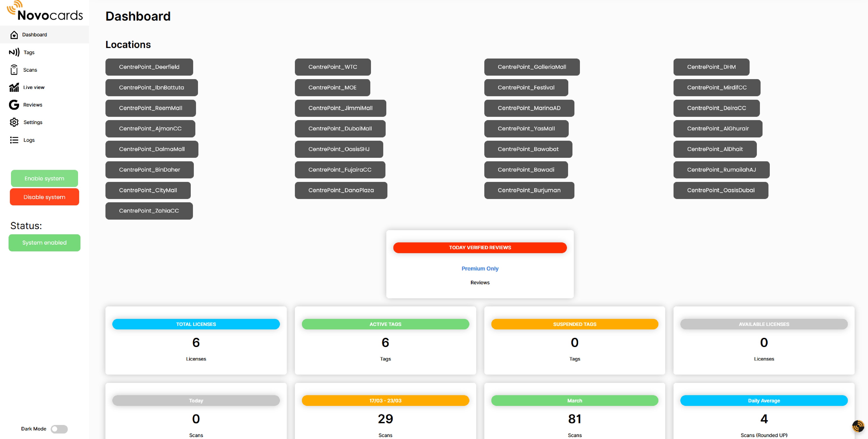Click the NFC Tags icon in sidebar
The height and width of the screenshot is (439, 868).
(14, 52)
